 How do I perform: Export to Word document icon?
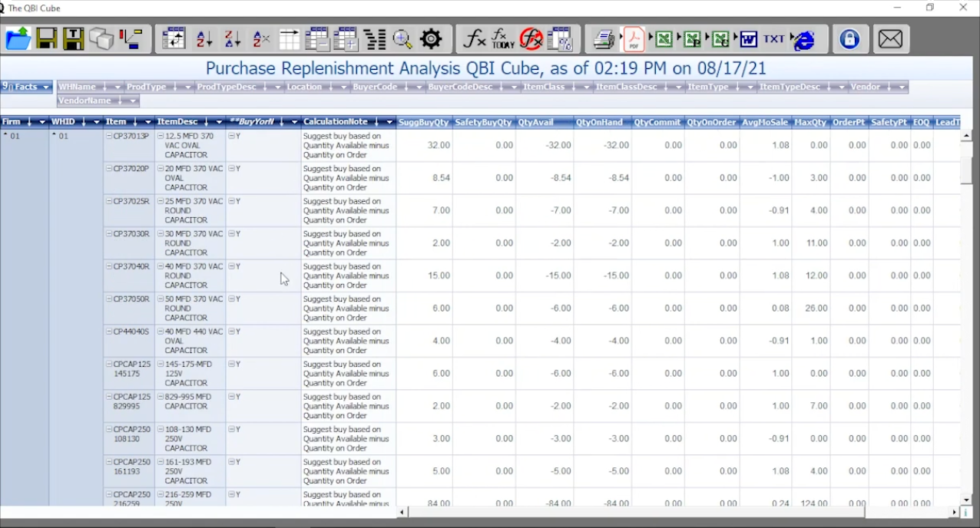[748, 39]
